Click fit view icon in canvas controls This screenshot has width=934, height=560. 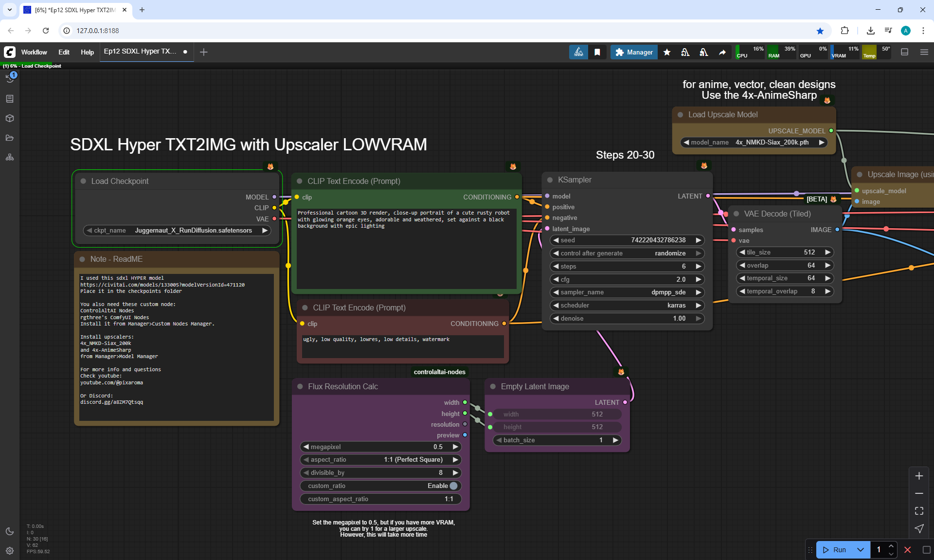pyautogui.click(x=919, y=511)
